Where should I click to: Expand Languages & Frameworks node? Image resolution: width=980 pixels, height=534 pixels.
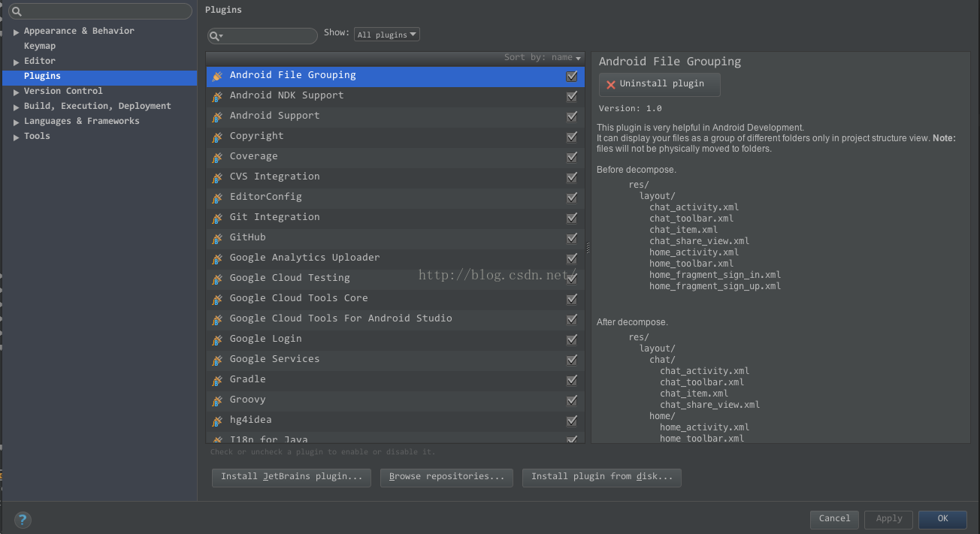(x=17, y=122)
